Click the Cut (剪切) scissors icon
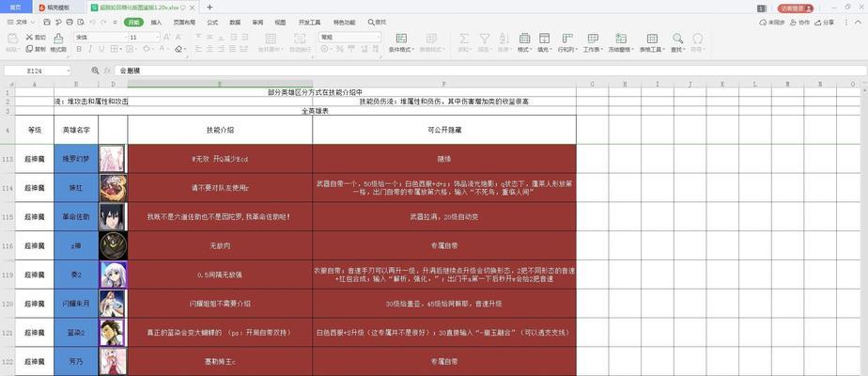The width and height of the screenshot is (868, 376). coord(29,37)
